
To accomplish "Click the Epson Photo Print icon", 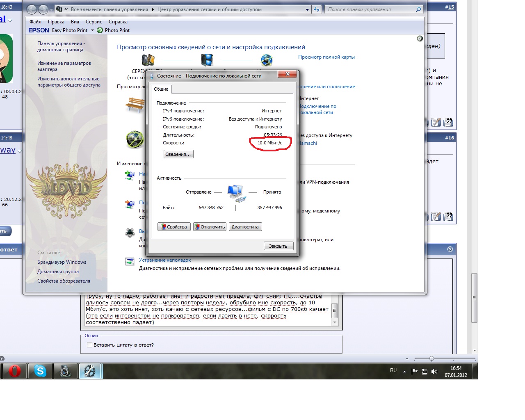I will click(100, 30).
